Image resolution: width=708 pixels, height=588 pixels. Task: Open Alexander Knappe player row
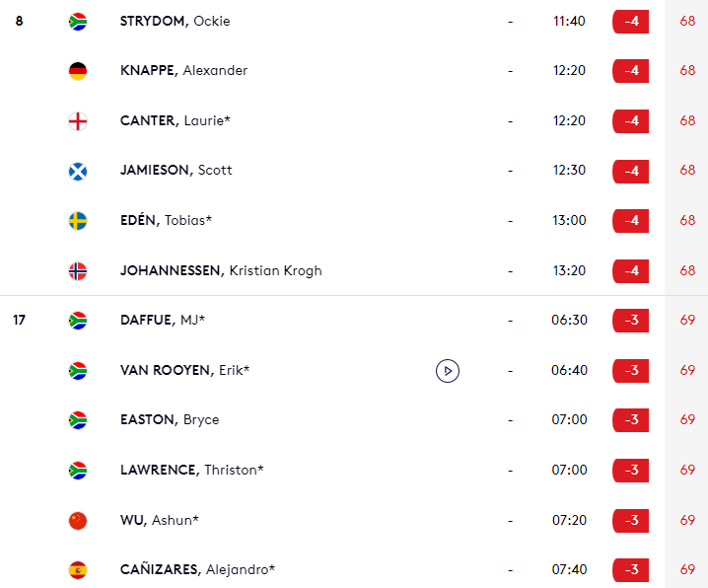tap(183, 71)
